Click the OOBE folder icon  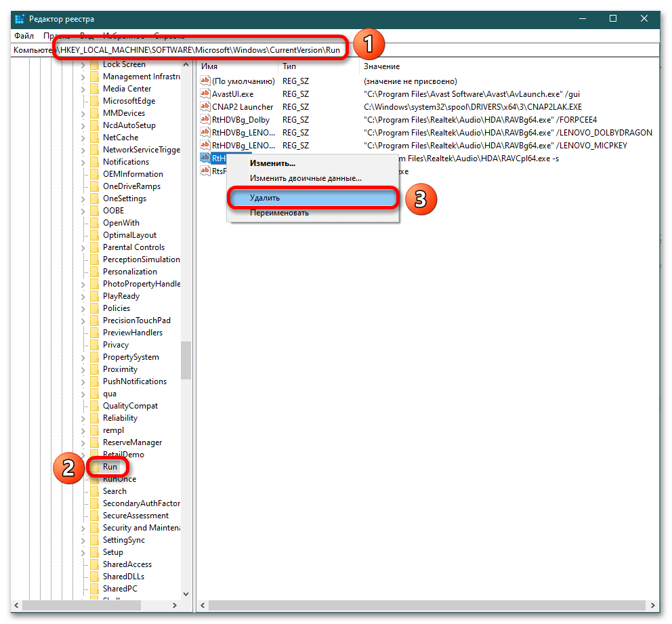tap(94, 211)
